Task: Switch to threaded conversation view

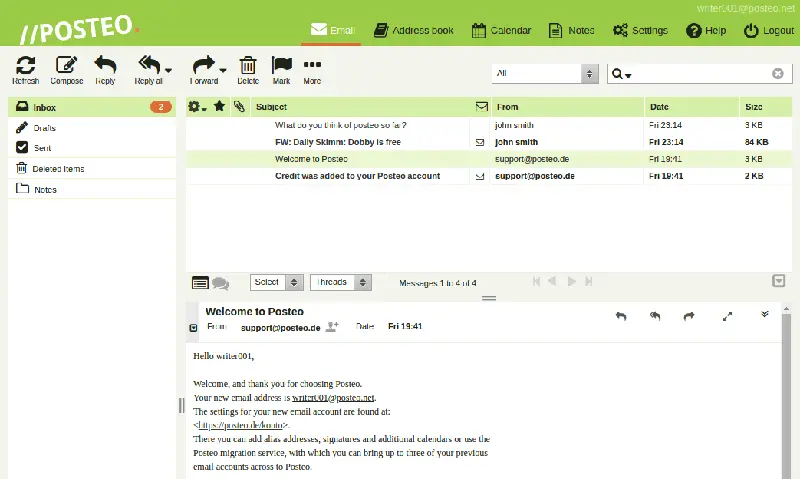Action: [x=220, y=283]
